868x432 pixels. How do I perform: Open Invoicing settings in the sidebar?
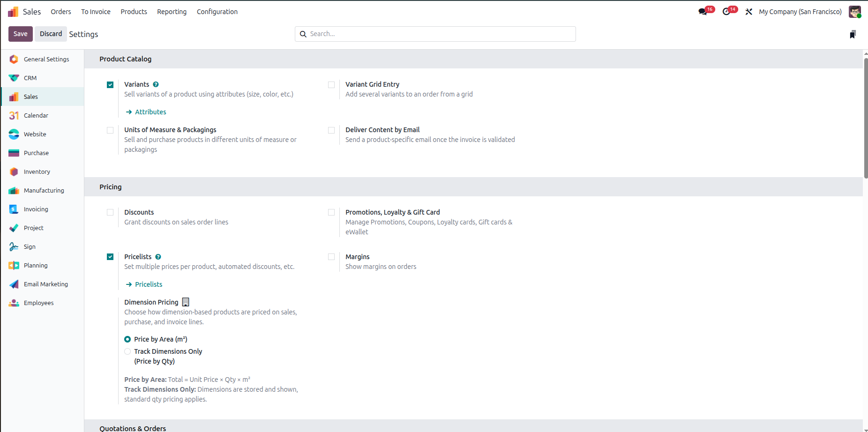[x=43, y=209]
